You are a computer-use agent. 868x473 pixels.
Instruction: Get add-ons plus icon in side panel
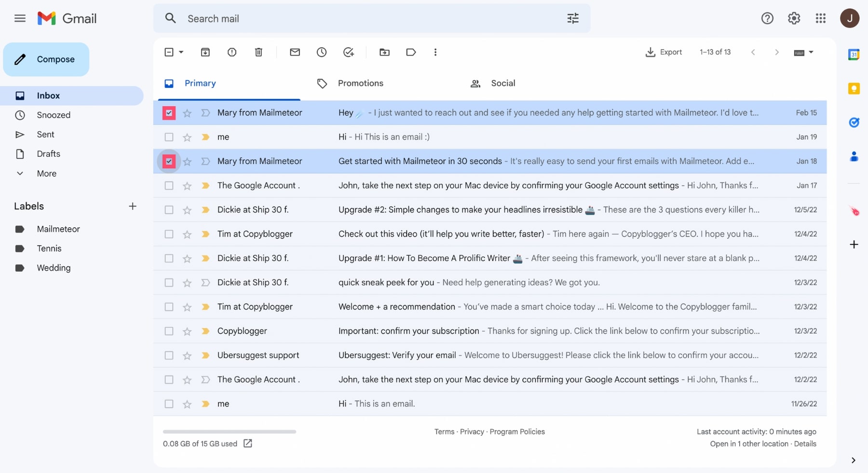854,244
